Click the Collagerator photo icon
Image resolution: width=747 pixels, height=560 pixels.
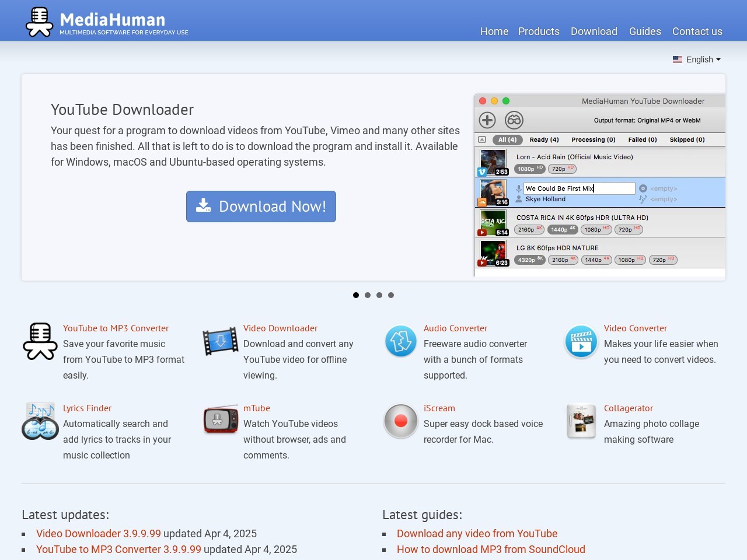pos(581,421)
